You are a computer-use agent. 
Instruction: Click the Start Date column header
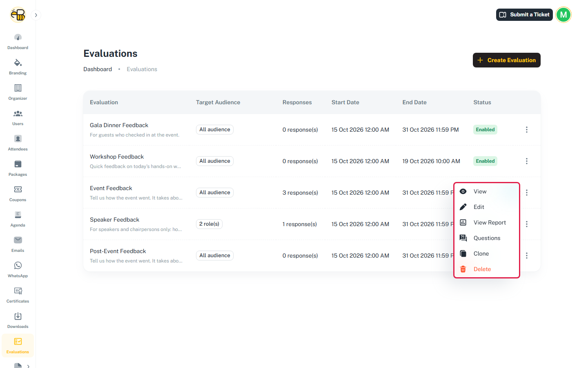click(345, 102)
